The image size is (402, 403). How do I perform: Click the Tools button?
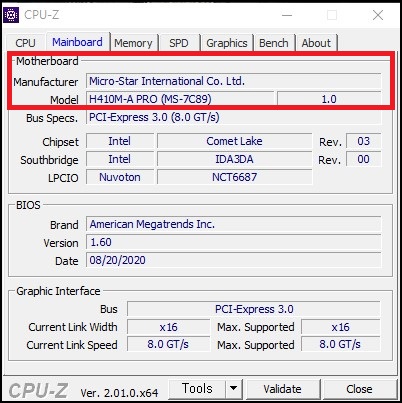(197, 389)
